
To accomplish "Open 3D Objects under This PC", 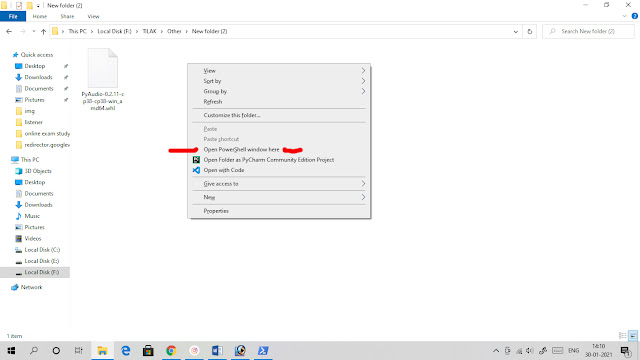I will coord(38,171).
